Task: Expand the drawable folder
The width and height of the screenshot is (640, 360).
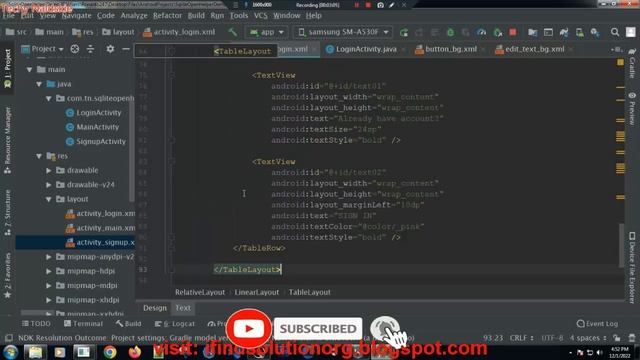Action: click(49, 170)
